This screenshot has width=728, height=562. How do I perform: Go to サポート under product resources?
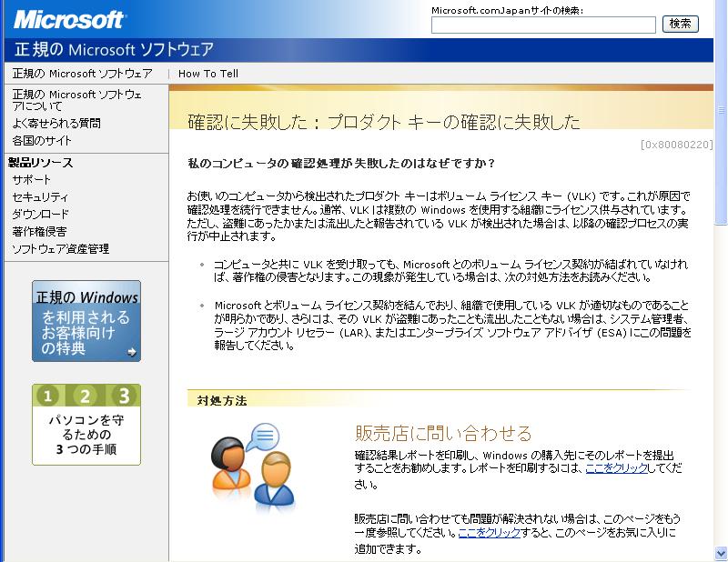point(32,180)
